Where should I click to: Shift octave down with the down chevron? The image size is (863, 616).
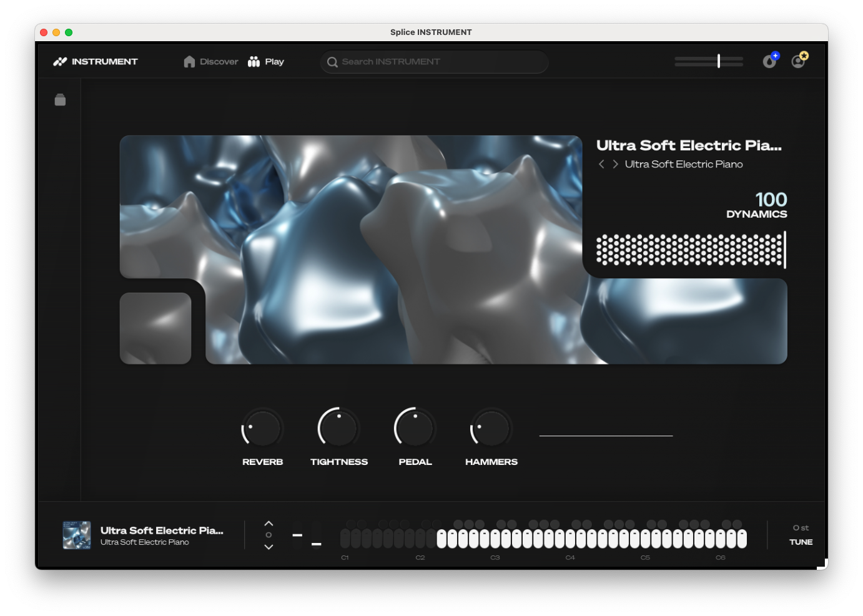pos(269,547)
